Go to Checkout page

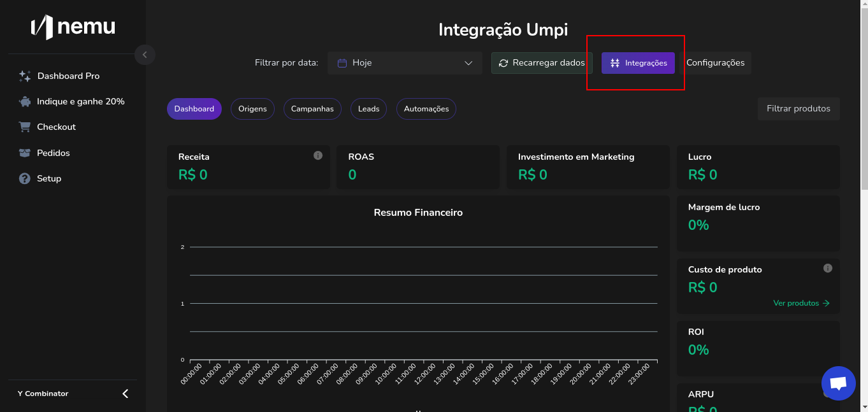click(x=56, y=127)
